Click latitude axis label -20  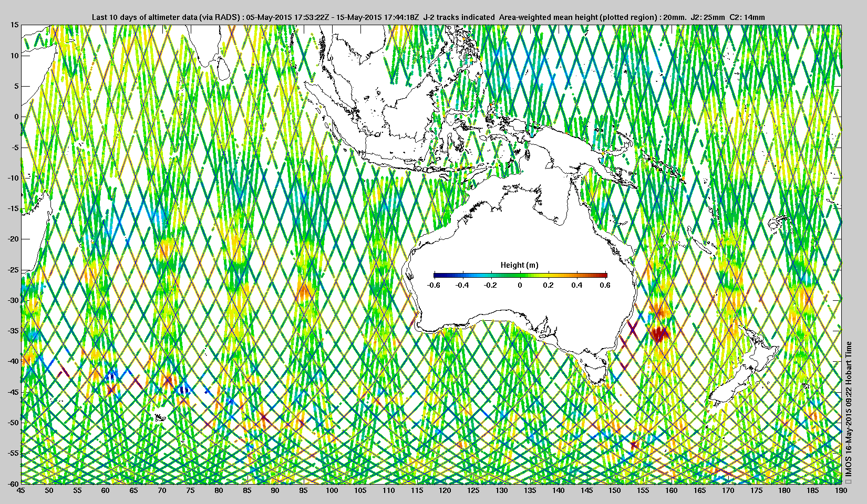13,239
